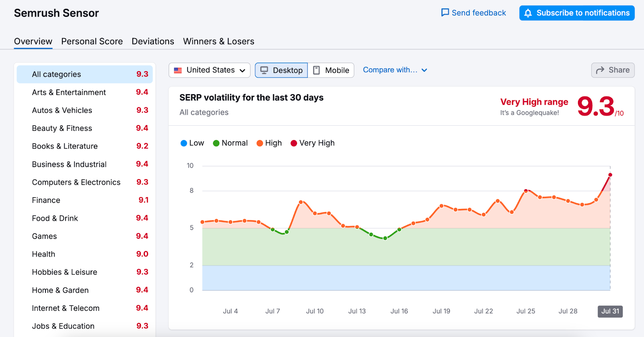This screenshot has width=644, height=337.
Task: Click the Jul 10 axis label
Action: pyautogui.click(x=315, y=311)
